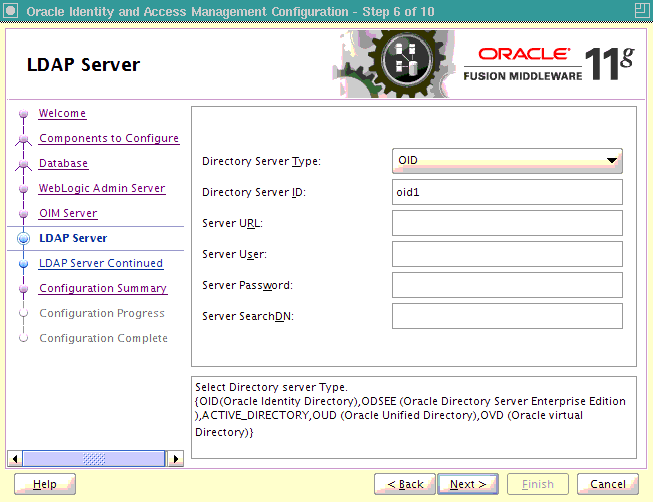653x502 pixels.
Task: Go to the OIM Server step
Action: [x=68, y=213]
